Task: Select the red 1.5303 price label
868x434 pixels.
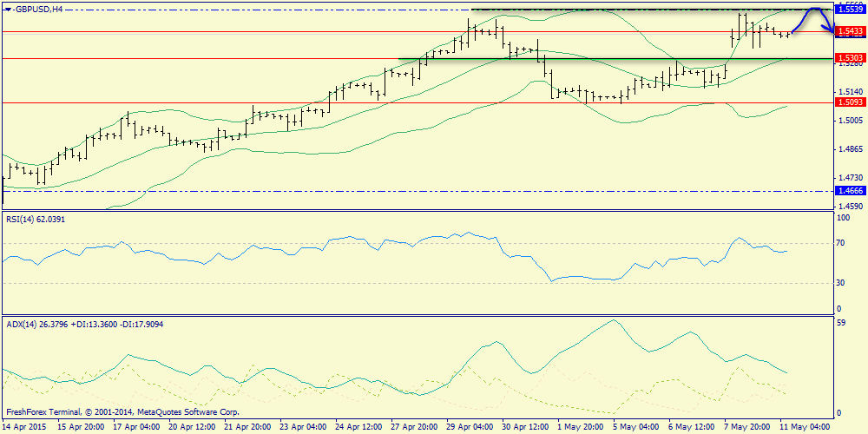Action: [849, 57]
